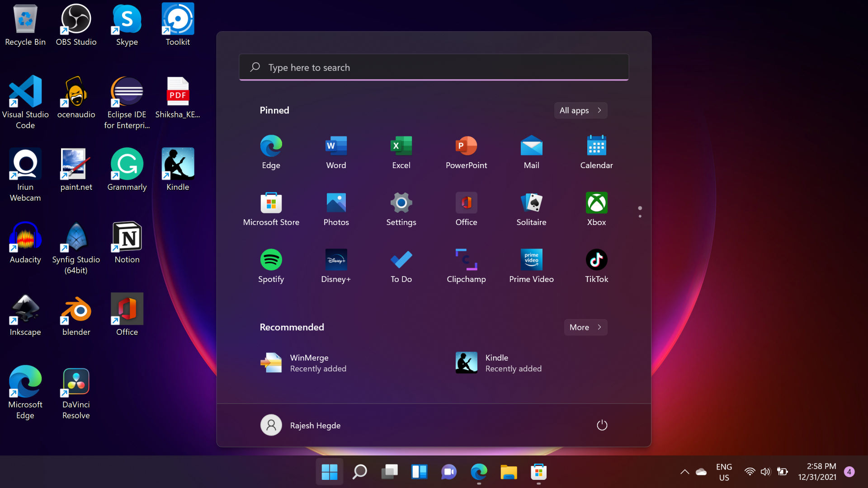Show hidden system tray icons
The width and height of the screenshot is (868, 488).
pyautogui.click(x=684, y=472)
